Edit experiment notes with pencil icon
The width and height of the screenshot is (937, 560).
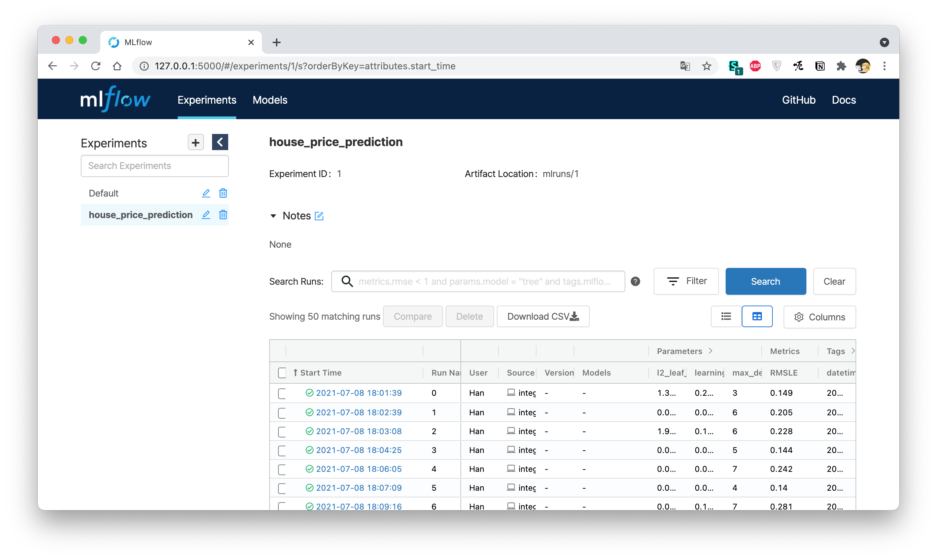(x=319, y=216)
